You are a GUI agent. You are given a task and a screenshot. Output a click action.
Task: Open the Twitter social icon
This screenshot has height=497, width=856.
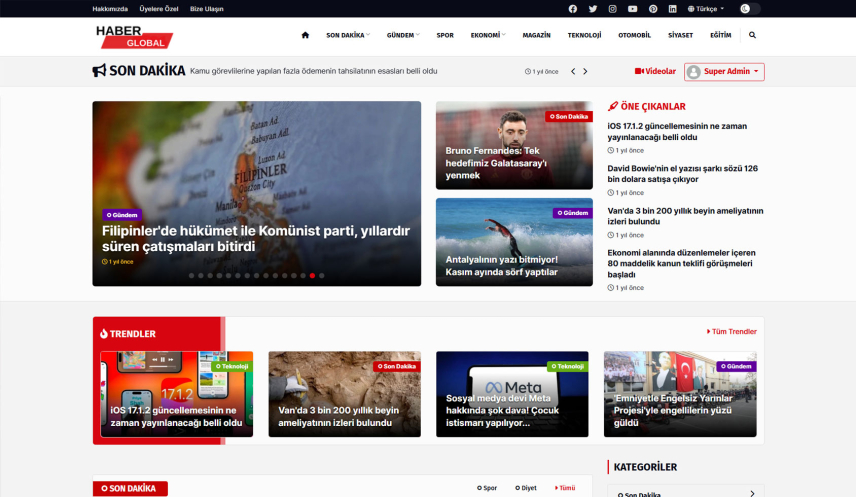pyautogui.click(x=593, y=9)
